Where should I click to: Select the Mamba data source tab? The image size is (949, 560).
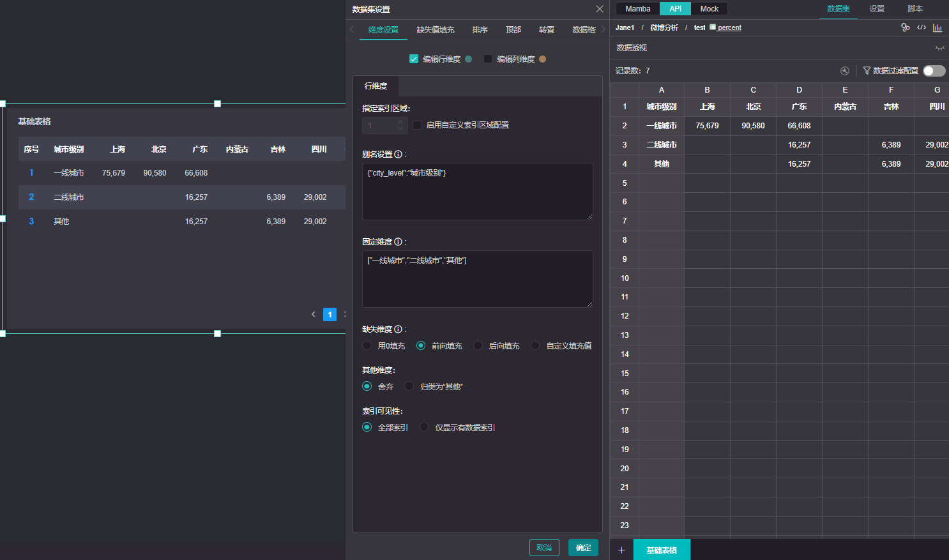[638, 9]
